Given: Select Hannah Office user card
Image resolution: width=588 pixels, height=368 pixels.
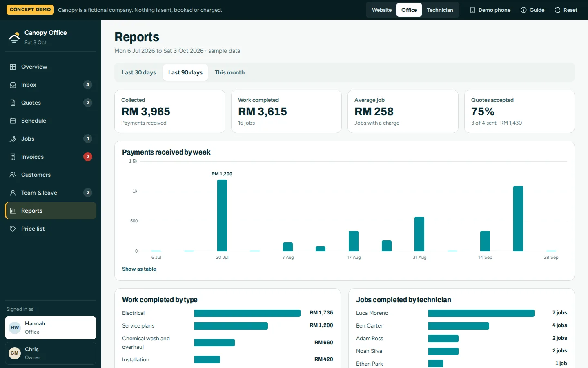Looking at the screenshot, I should 51,328.
